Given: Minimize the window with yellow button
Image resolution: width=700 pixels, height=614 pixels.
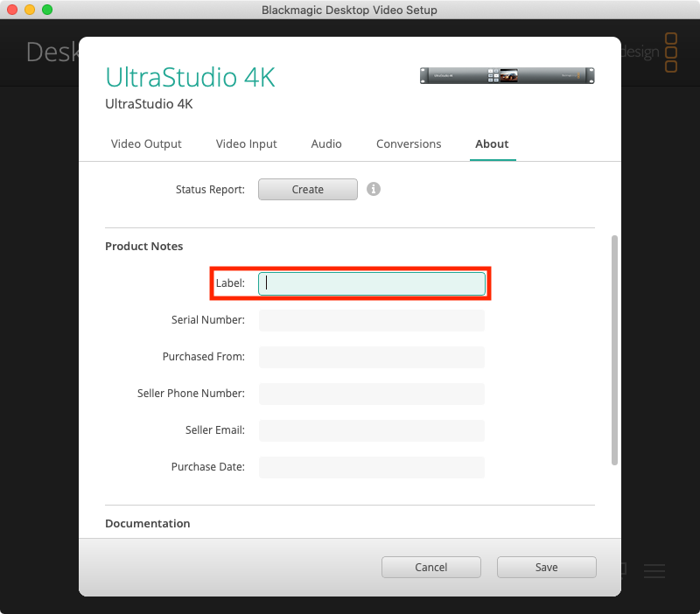Looking at the screenshot, I should (x=30, y=10).
